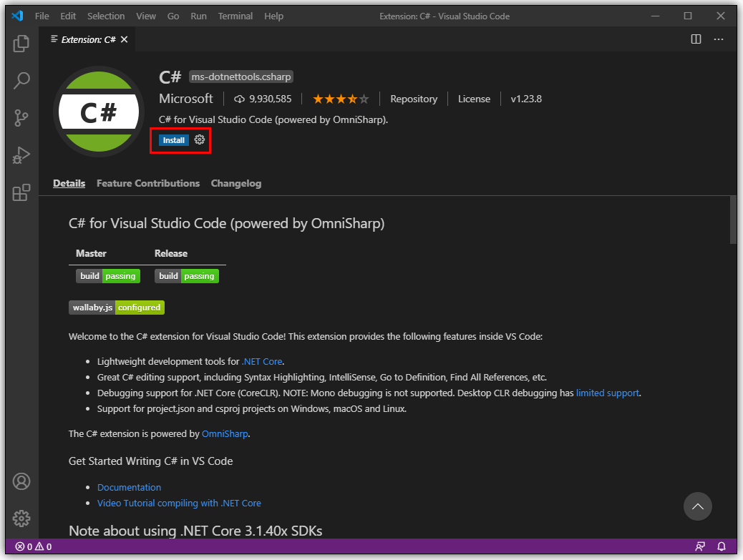This screenshot has width=743, height=560.
Task: Open the Run and Debug view
Action: click(x=21, y=155)
